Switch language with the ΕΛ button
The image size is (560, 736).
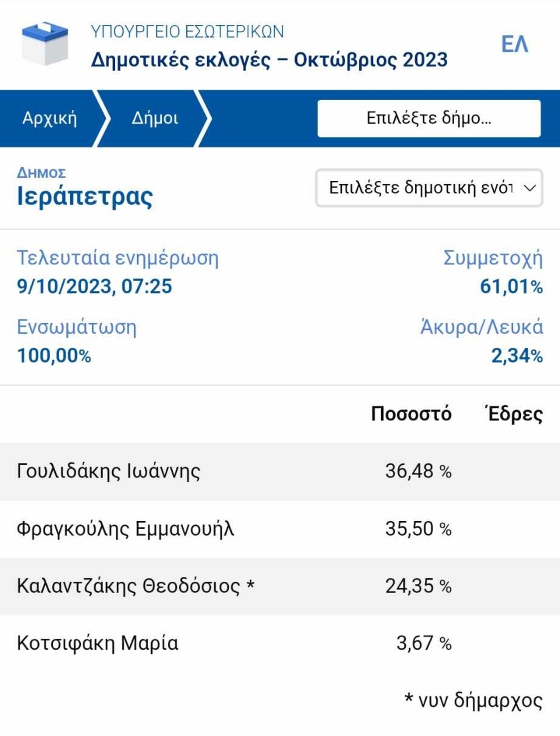point(514,45)
